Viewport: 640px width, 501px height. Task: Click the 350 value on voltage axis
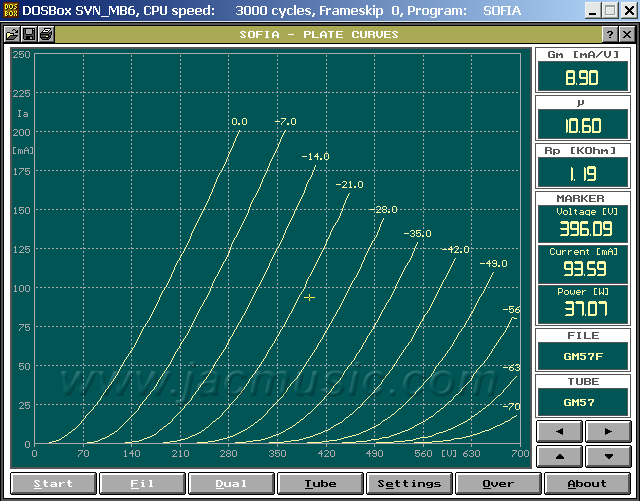coord(277,453)
